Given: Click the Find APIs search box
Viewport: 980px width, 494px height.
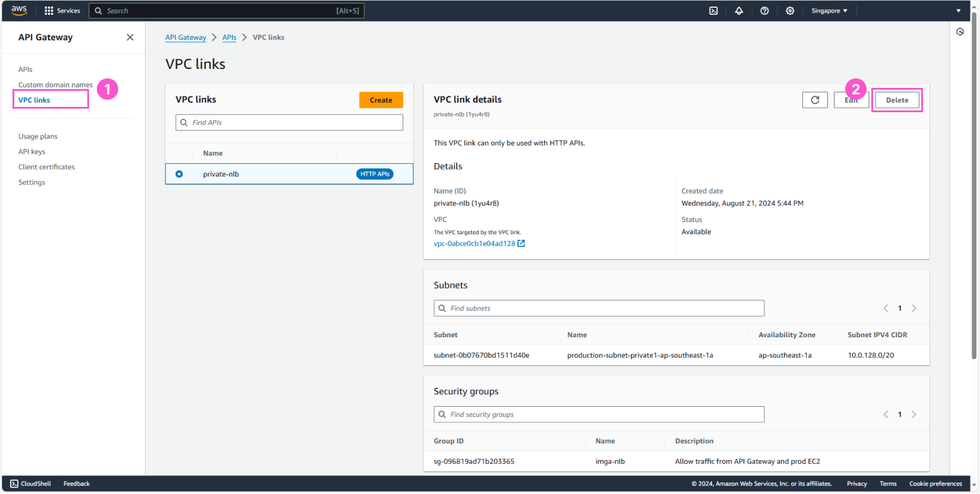Looking at the screenshot, I should [x=289, y=122].
